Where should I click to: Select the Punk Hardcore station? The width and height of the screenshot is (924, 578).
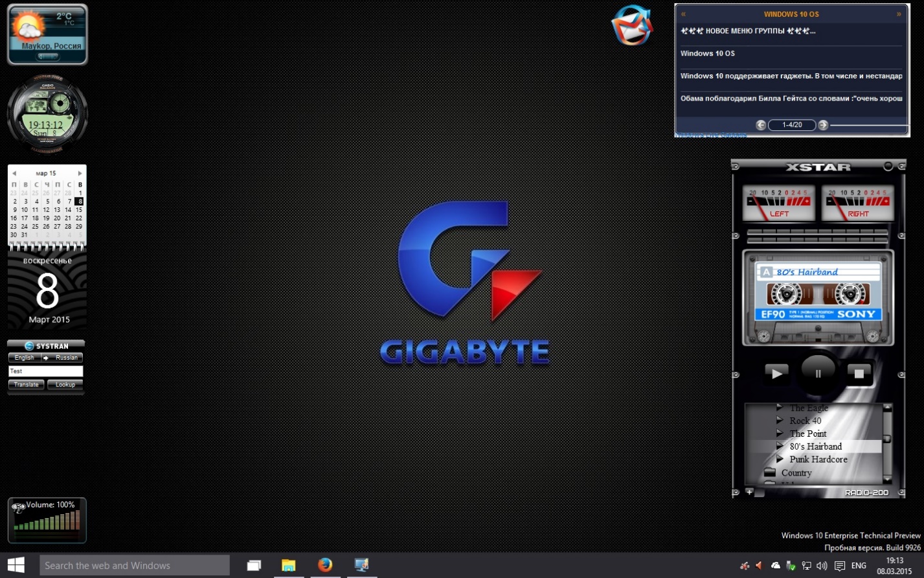tap(818, 459)
